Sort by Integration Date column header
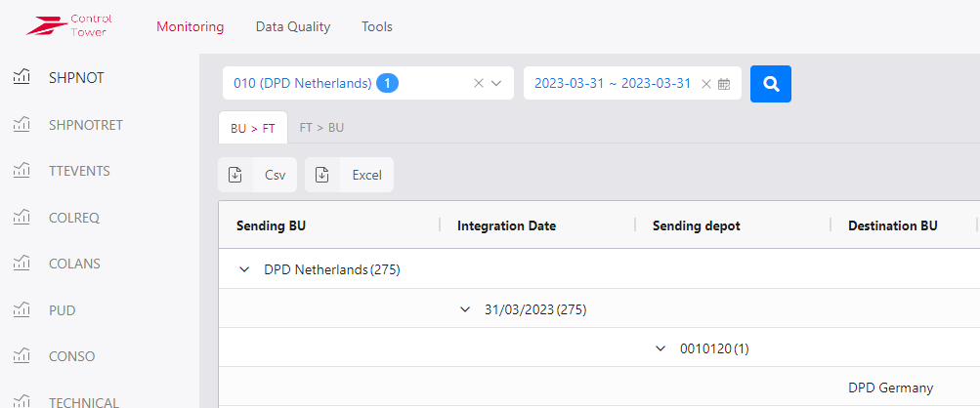This screenshot has width=980, height=408. [x=506, y=226]
